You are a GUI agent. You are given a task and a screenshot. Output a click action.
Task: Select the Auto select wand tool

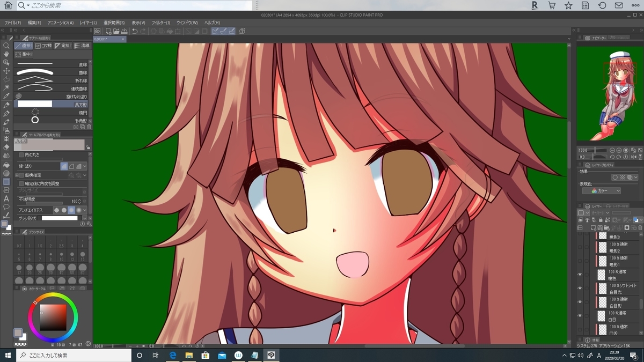coord(6,87)
